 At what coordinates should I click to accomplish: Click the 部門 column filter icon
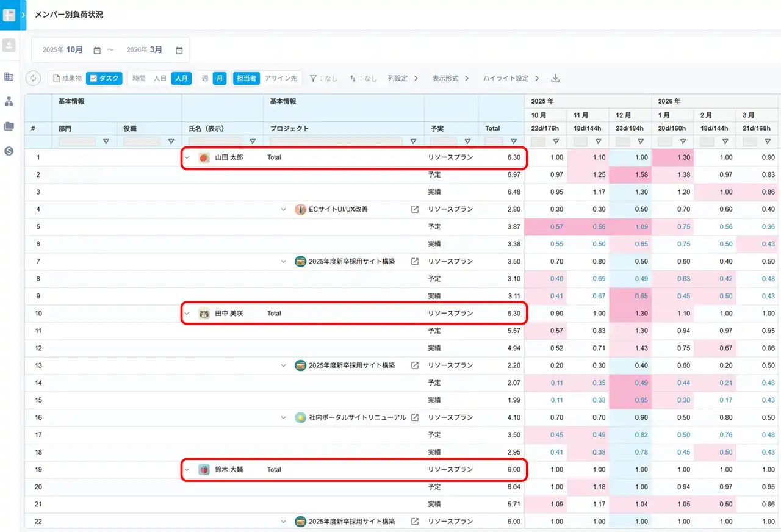pyautogui.click(x=106, y=142)
